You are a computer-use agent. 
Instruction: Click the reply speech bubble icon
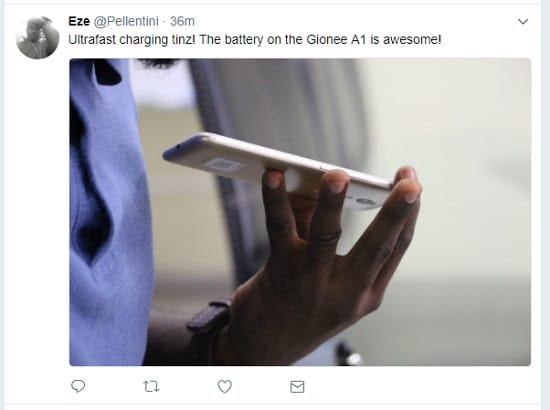[78, 386]
